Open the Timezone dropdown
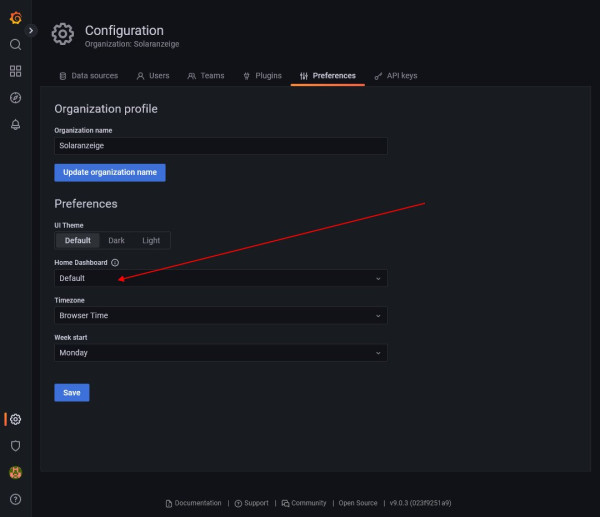This screenshot has width=600, height=517. coord(220,315)
